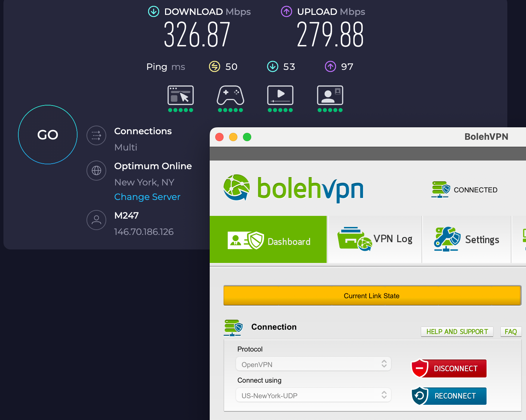Open the video chat rating icon
526x420 pixels.
330,95
